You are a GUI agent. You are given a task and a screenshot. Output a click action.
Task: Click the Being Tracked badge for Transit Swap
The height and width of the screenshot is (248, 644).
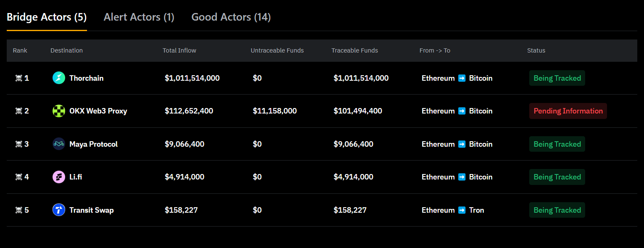tap(557, 210)
